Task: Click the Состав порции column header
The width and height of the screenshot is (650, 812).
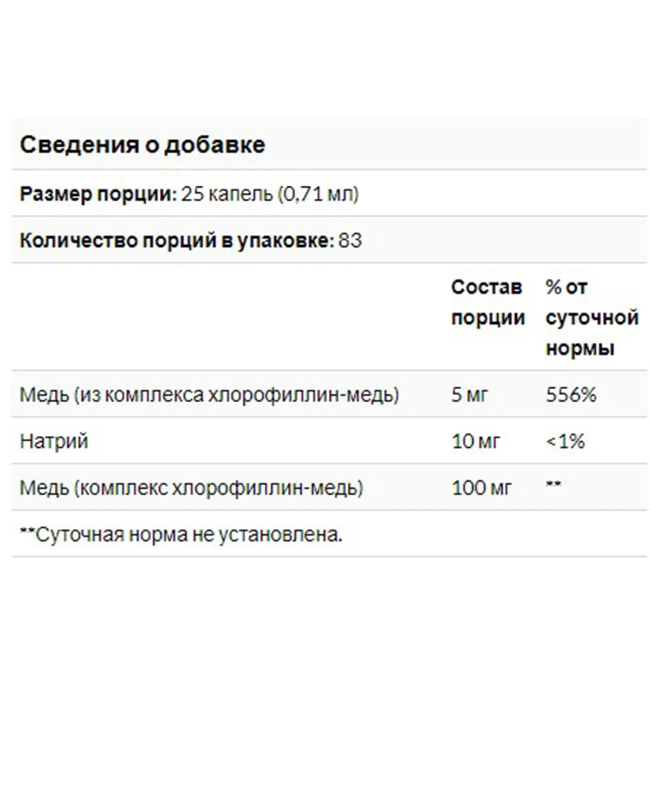Action: 488,303
